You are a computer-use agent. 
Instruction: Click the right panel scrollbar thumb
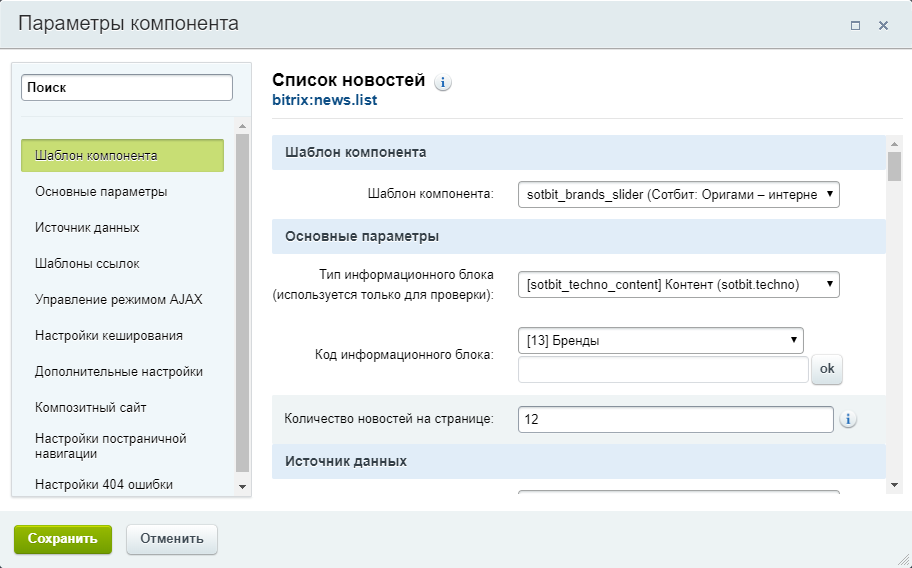tap(894, 166)
